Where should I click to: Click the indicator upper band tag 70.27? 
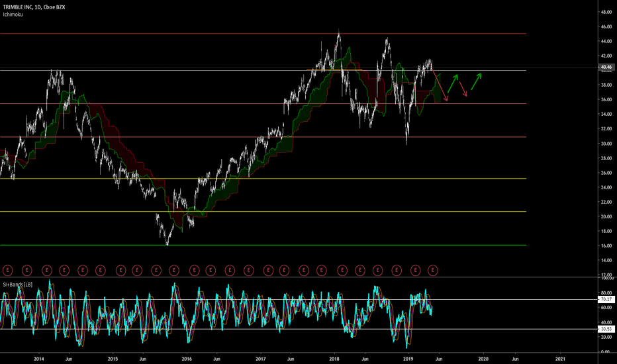[x=606, y=299]
